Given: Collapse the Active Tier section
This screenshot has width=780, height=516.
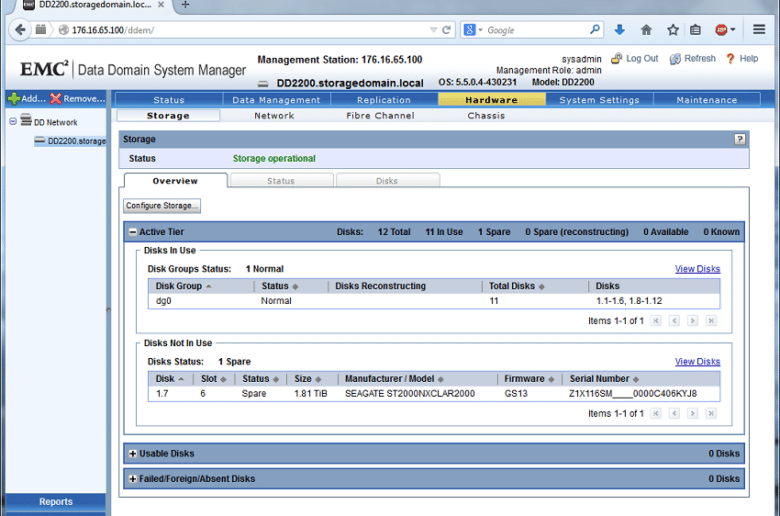Looking at the screenshot, I should click(133, 232).
